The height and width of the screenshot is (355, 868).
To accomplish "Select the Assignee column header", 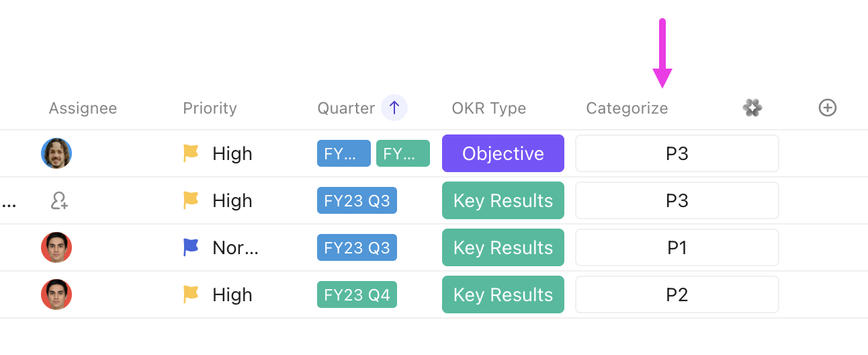I will (83, 108).
